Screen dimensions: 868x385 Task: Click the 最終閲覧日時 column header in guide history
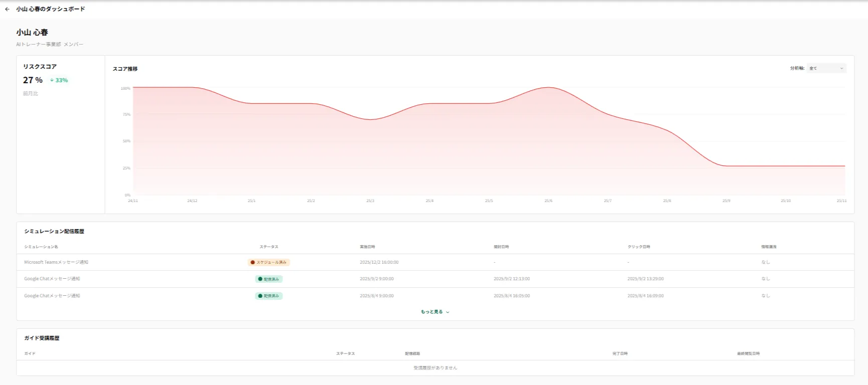[x=748, y=353]
